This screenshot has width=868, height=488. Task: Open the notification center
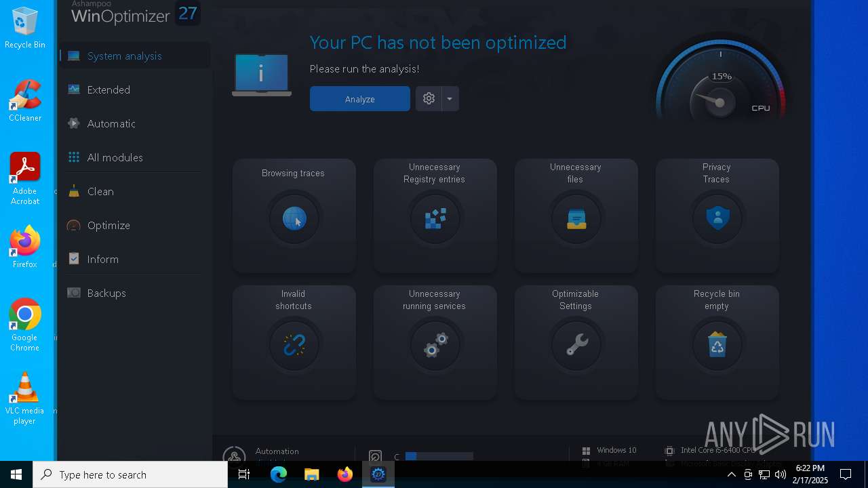point(846,474)
